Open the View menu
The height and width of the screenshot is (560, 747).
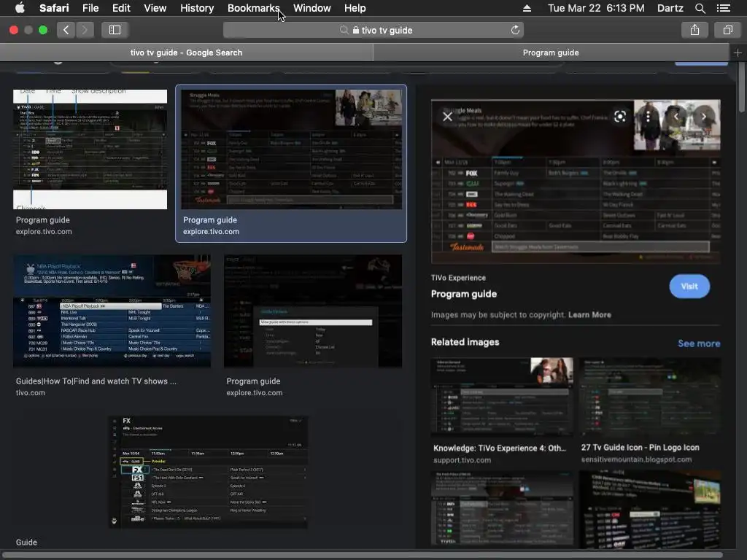(x=155, y=8)
